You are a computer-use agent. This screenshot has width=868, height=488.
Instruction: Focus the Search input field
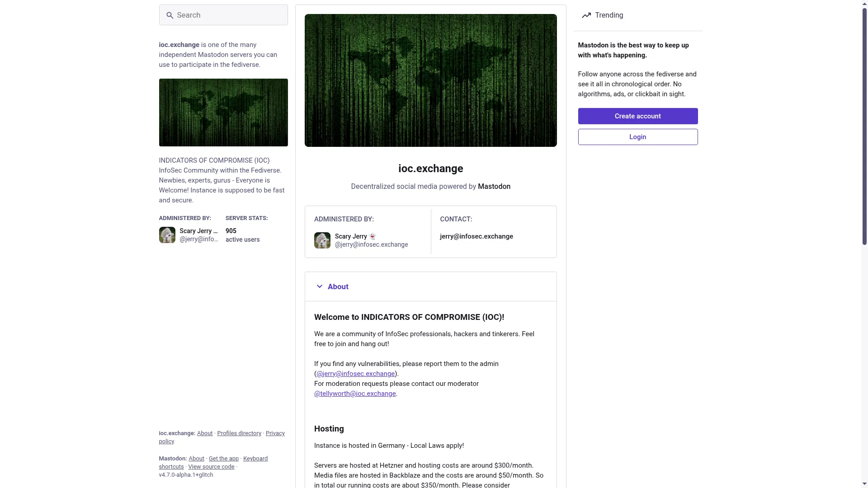(223, 15)
